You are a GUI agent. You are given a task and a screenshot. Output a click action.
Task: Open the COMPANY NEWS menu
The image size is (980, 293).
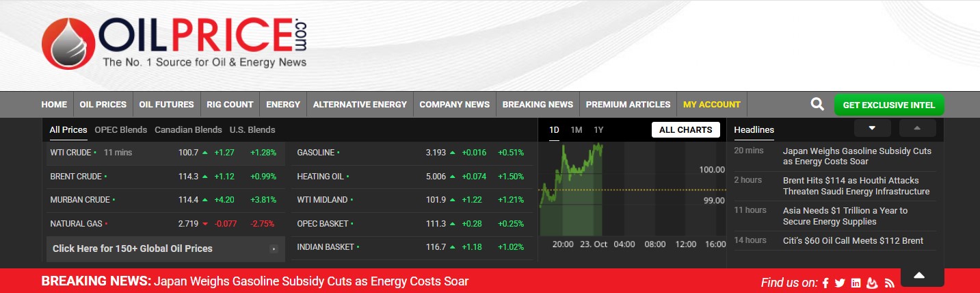(x=455, y=104)
